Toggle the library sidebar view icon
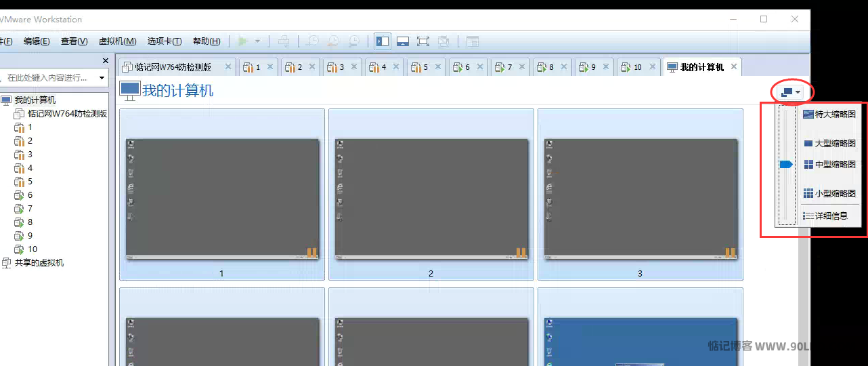Viewport: 868px width, 366px height. pyautogui.click(x=383, y=41)
